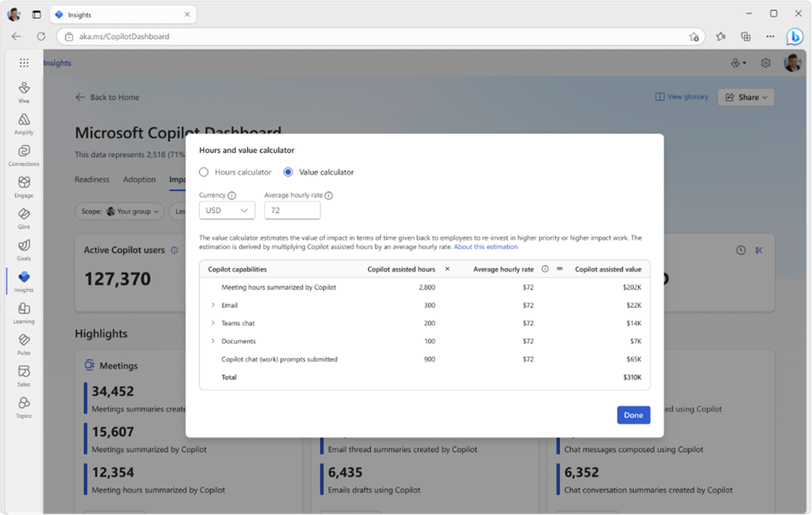
Task: Open the Pulse sidebar icon
Action: pyautogui.click(x=24, y=344)
